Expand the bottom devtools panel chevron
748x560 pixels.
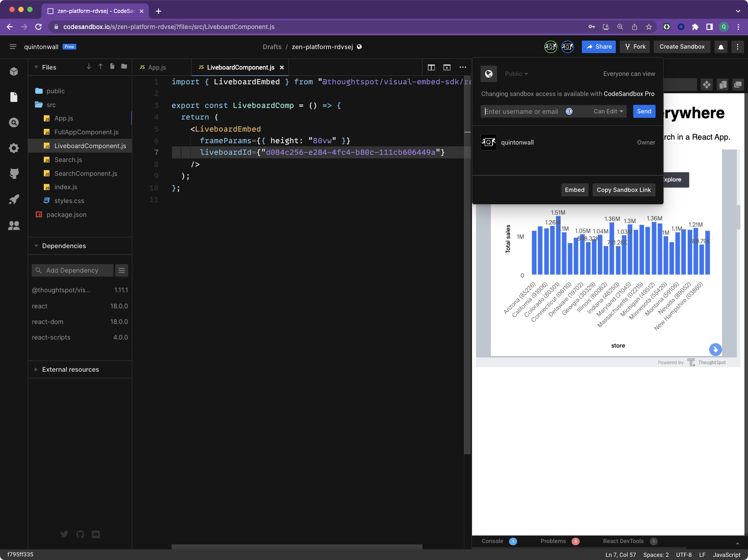point(737,543)
